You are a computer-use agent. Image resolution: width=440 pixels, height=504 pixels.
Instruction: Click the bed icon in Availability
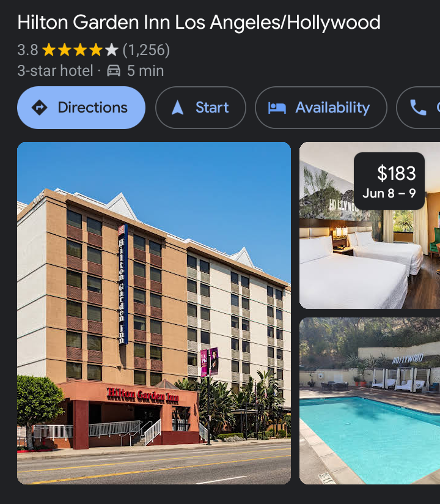coord(277,108)
